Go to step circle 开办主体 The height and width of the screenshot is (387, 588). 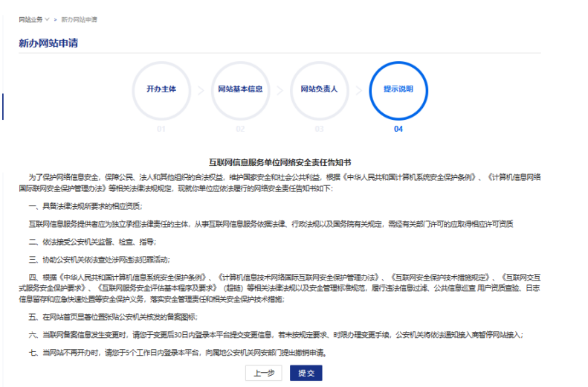pyautogui.click(x=161, y=89)
